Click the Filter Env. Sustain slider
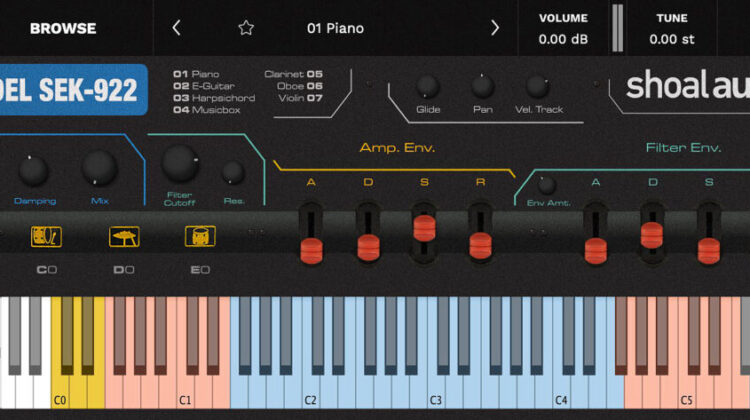The image size is (750, 420). [x=708, y=251]
